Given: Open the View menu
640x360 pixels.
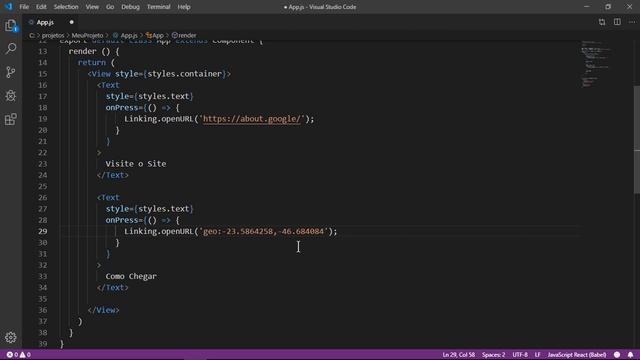Looking at the screenshot, I should coord(92,7).
